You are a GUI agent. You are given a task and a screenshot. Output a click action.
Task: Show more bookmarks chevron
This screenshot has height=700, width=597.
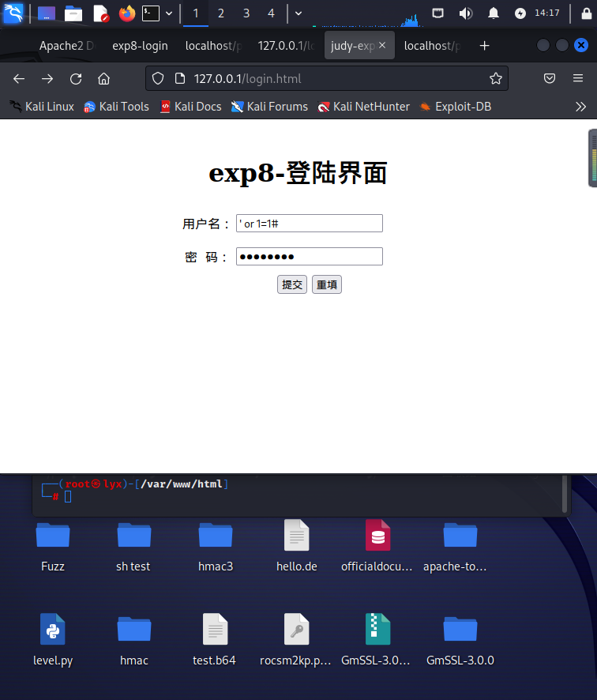click(580, 107)
